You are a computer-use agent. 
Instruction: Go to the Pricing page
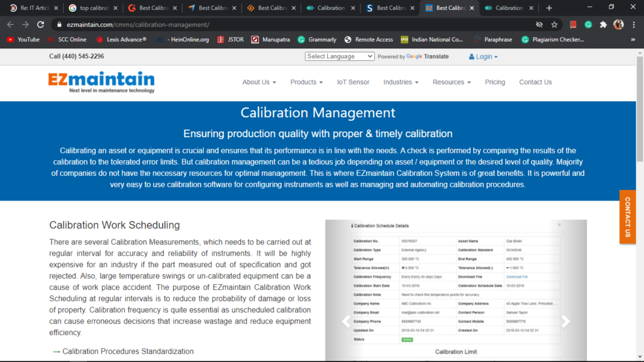pos(495,82)
